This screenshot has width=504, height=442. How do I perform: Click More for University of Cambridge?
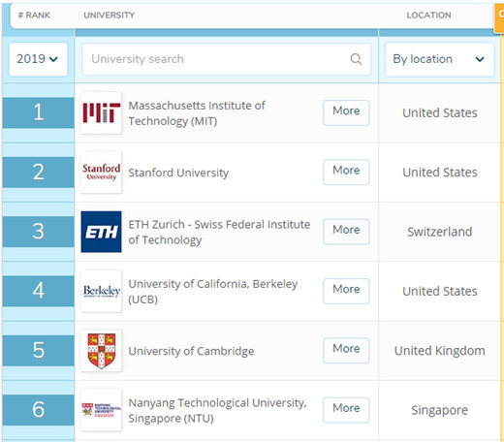pyautogui.click(x=346, y=350)
